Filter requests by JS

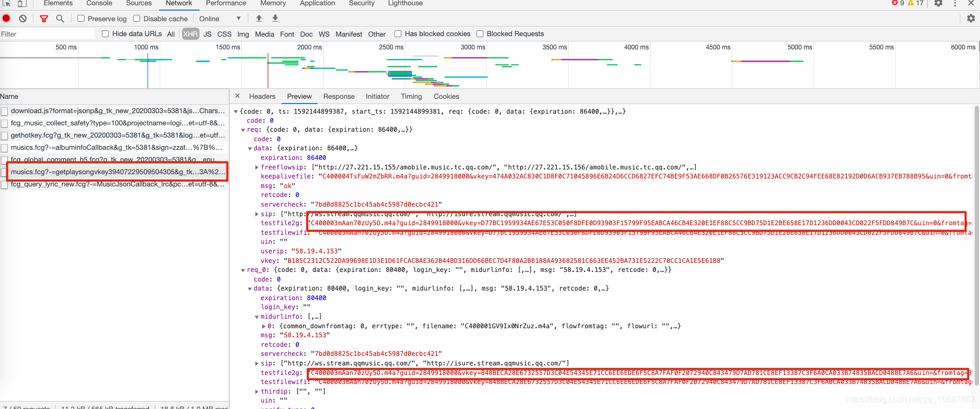[x=207, y=34]
